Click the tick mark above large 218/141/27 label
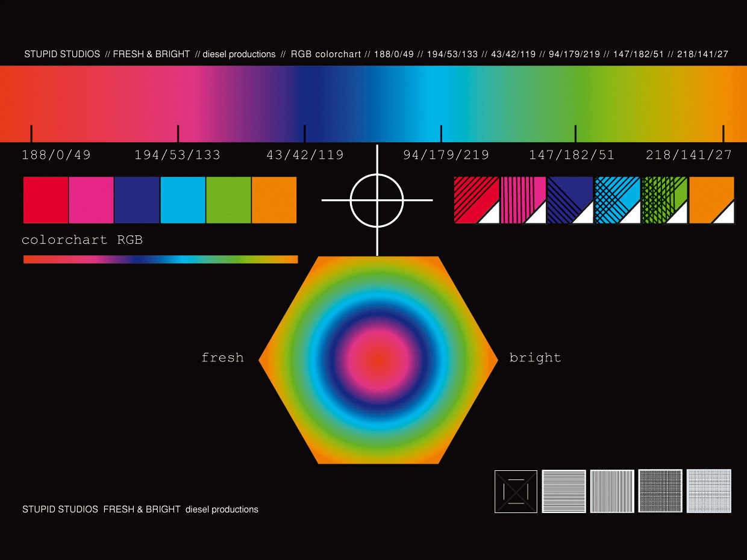This screenshot has width=747, height=560. coord(724,134)
